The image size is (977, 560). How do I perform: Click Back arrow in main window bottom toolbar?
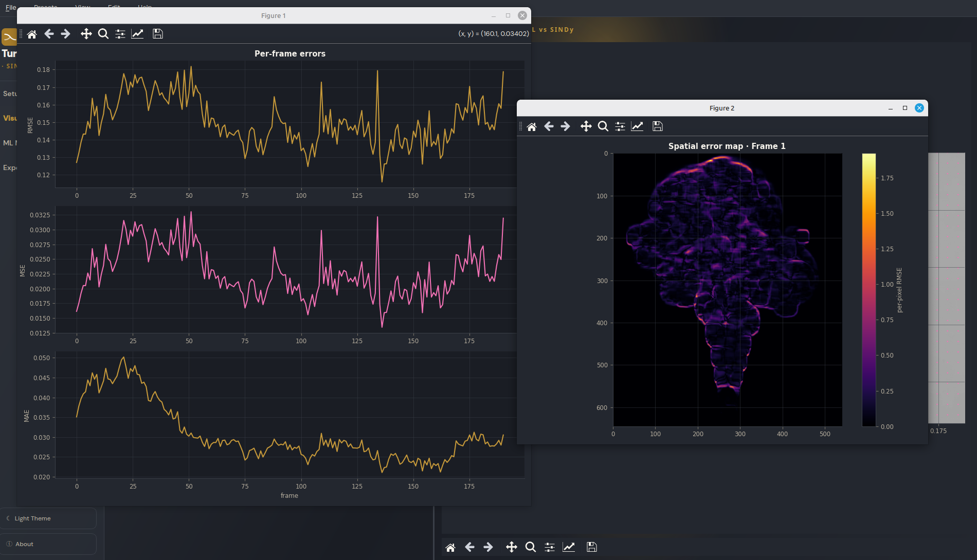coord(469,547)
